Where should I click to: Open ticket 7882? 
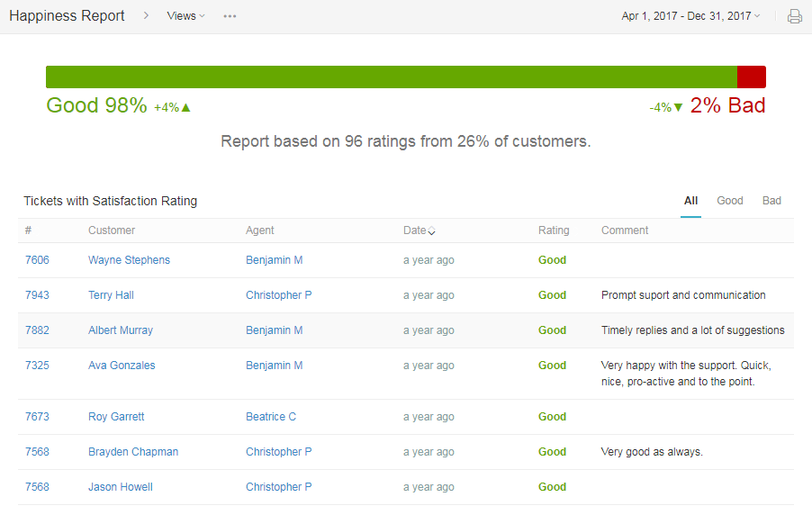37,330
